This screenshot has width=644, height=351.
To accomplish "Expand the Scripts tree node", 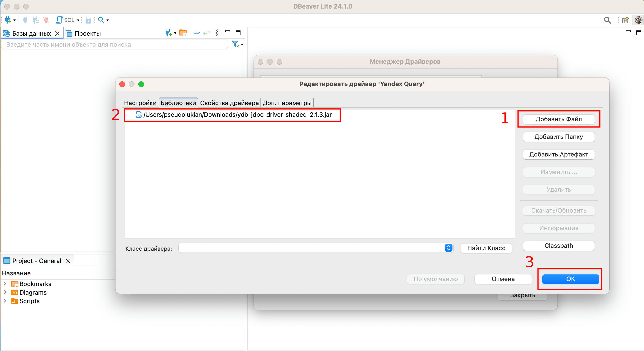I will coord(5,301).
